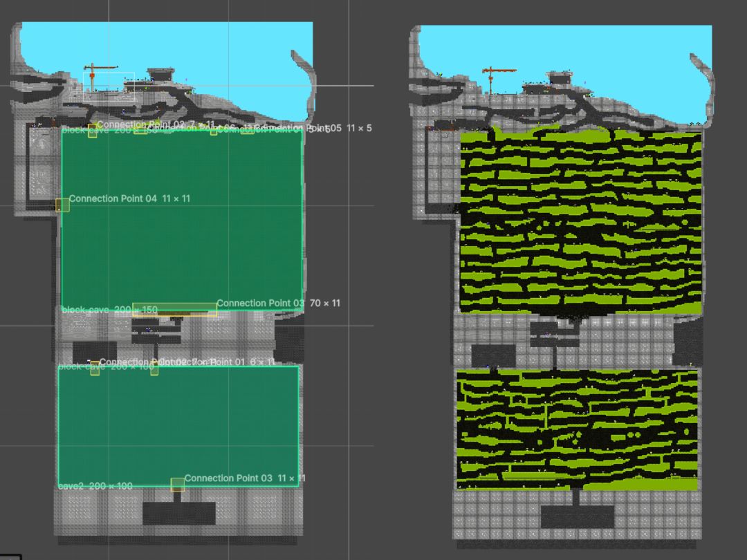Click the dark chamber at bottom of the right map

578,516
